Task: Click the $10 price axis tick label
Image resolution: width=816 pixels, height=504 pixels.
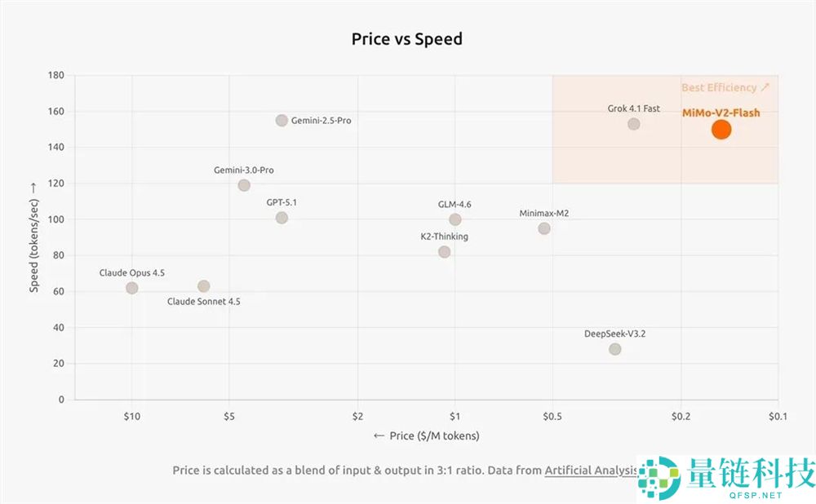Action: 132,416
